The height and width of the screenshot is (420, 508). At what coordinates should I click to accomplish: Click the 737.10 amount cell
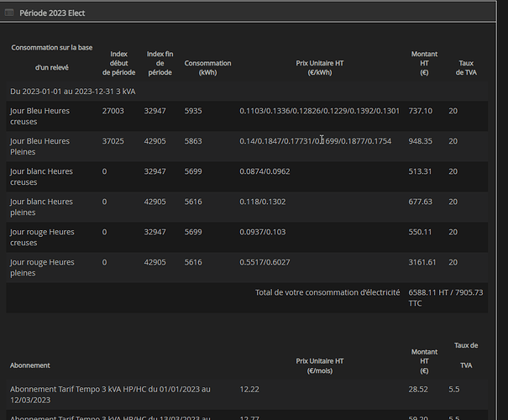420,111
